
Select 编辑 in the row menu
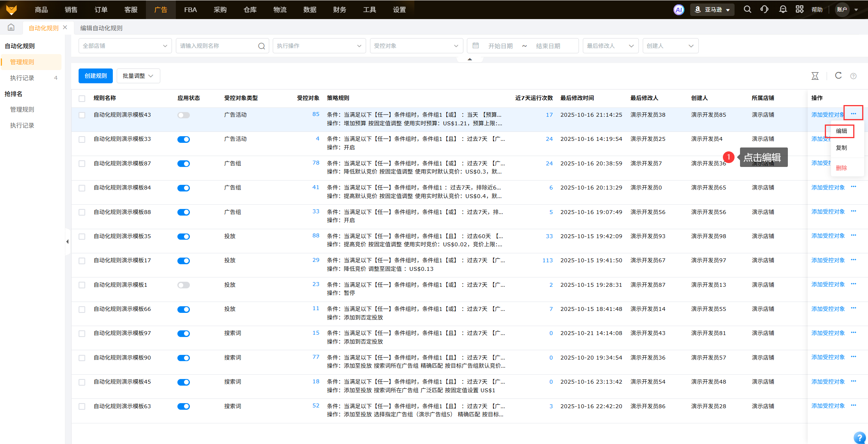pyautogui.click(x=841, y=131)
